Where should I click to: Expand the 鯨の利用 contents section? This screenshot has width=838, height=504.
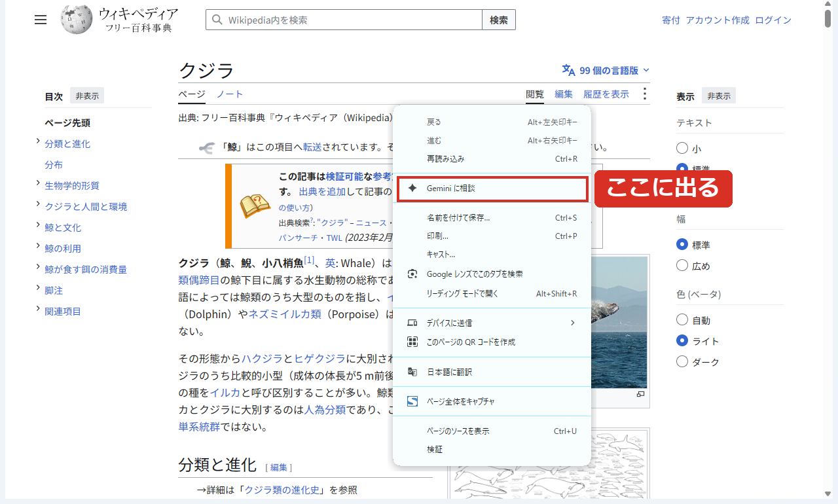click(x=39, y=246)
